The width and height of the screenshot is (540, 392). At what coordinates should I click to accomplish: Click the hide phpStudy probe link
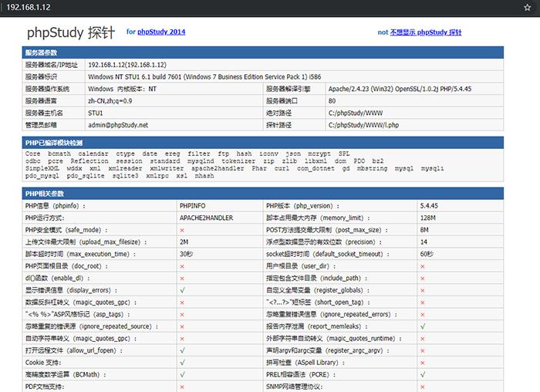point(426,32)
